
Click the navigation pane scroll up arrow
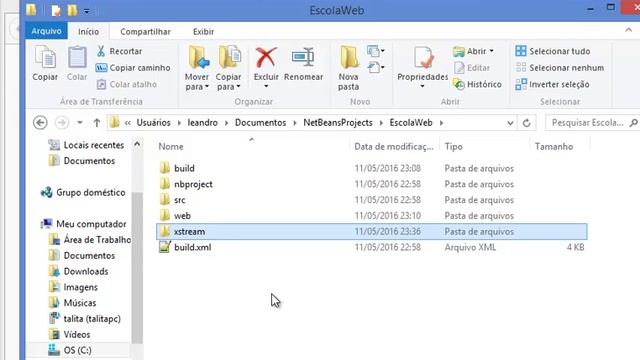pos(137,144)
